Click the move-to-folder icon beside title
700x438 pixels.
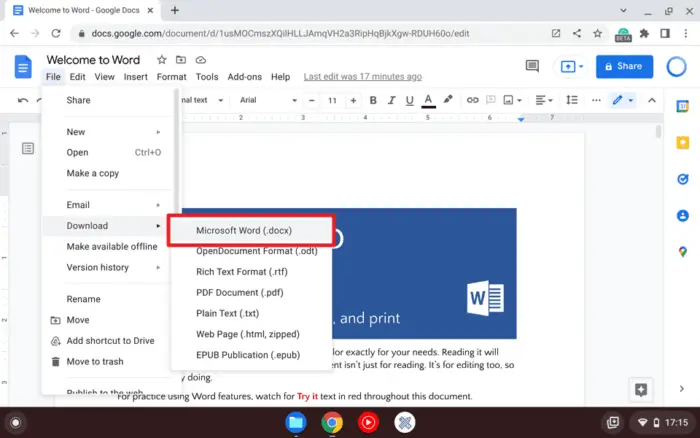point(181,60)
